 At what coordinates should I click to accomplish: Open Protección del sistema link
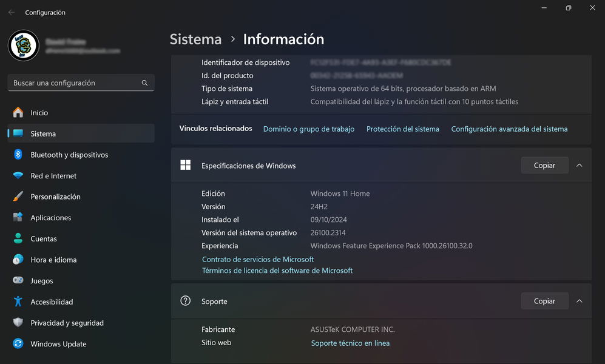coord(403,129)
